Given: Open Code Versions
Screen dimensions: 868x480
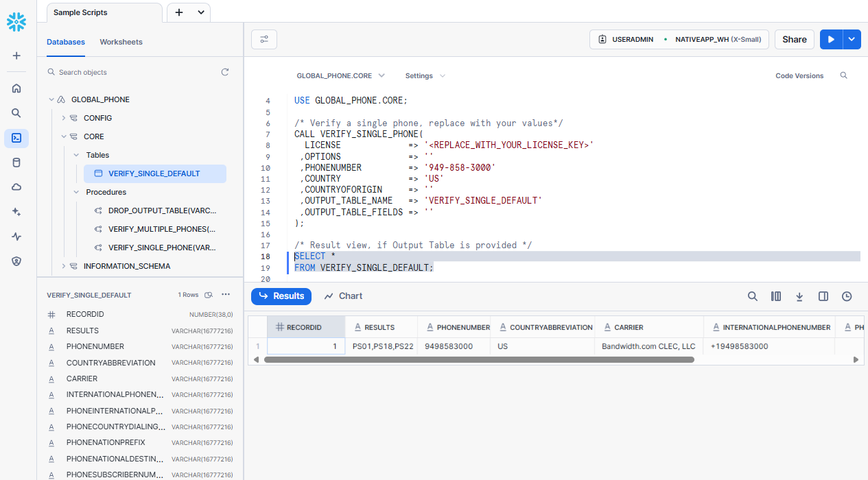Looking at the screenshot, I should (x=799, y=75).
